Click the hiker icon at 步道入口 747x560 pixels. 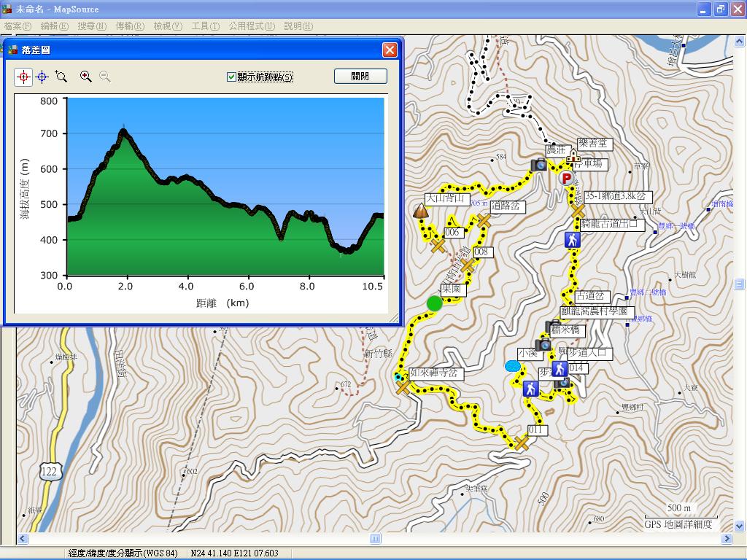pyautogui.click(x=560, y=368)
